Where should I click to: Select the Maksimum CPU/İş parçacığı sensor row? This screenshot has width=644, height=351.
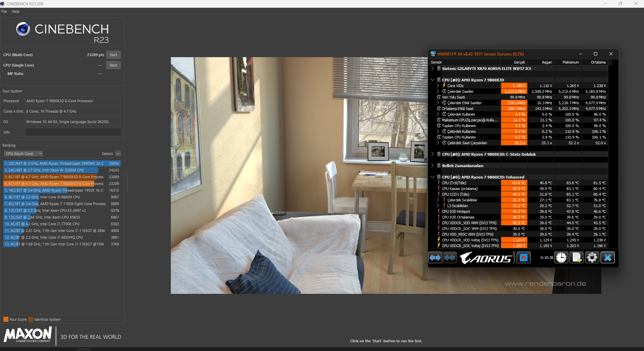click(519, 120)
